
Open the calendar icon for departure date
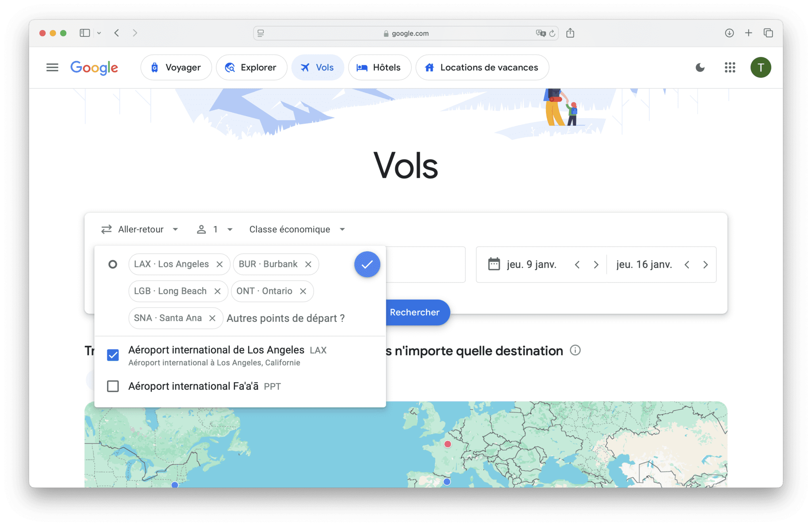[494, 264]
